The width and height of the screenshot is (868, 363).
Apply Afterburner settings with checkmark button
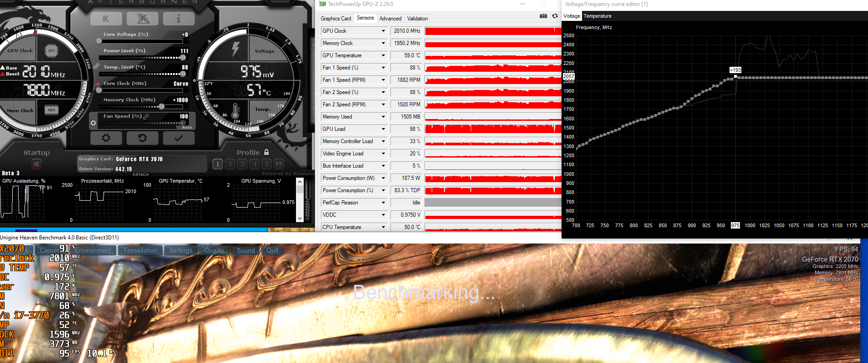178,138
